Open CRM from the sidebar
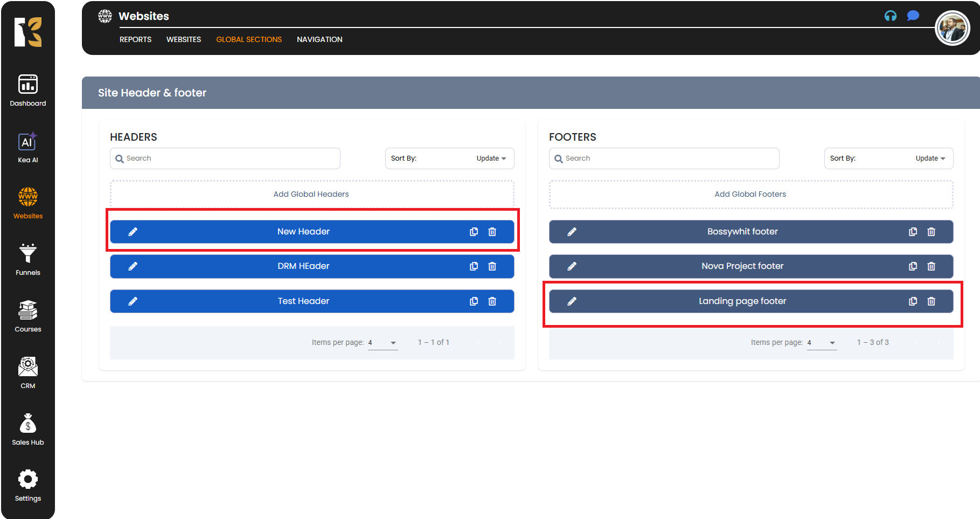 point(28,373)
